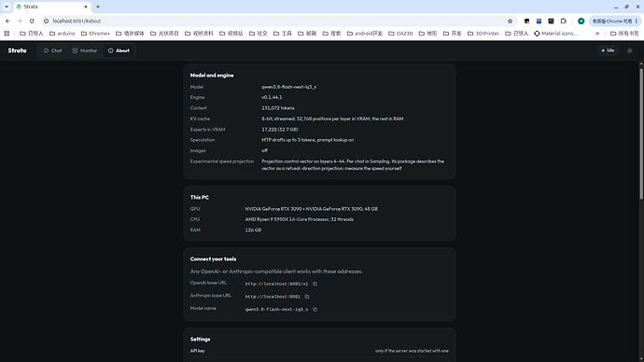Open the 地形 bookmarks folder
This screenshot has height=362, width=644.
tap(427, 34)
